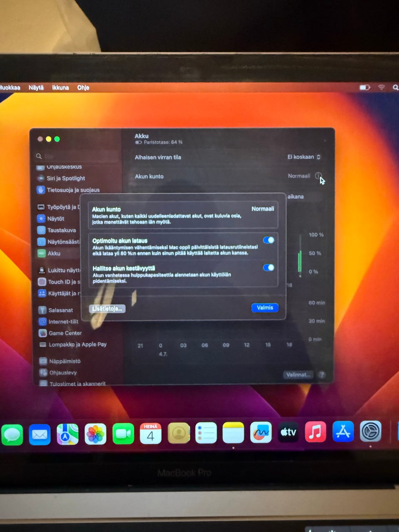Launch FaceTime from the Dock
Viewport: 399px width, 532px height.
click(123, 434)
